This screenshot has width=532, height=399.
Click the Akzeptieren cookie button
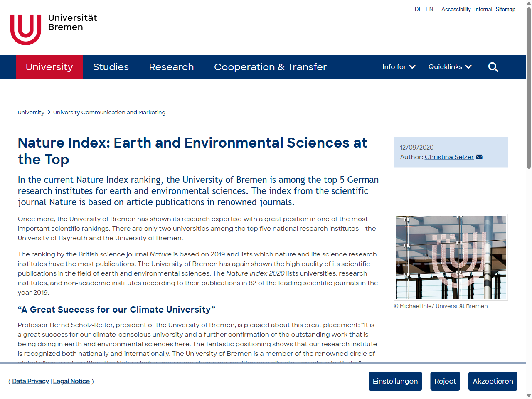493,381
